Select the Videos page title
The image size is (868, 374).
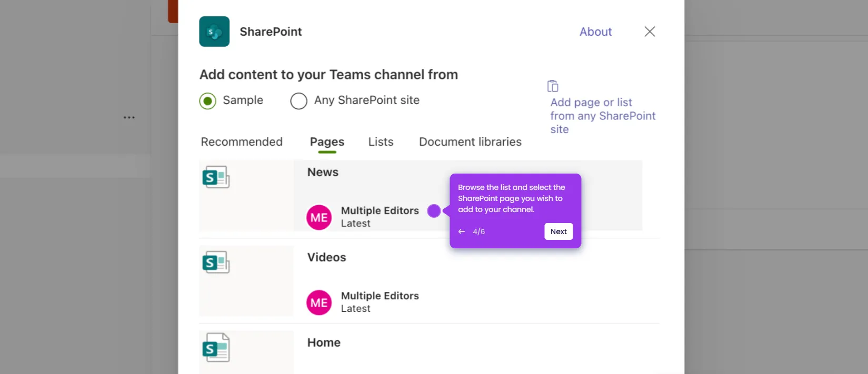[x=326, y=258]
